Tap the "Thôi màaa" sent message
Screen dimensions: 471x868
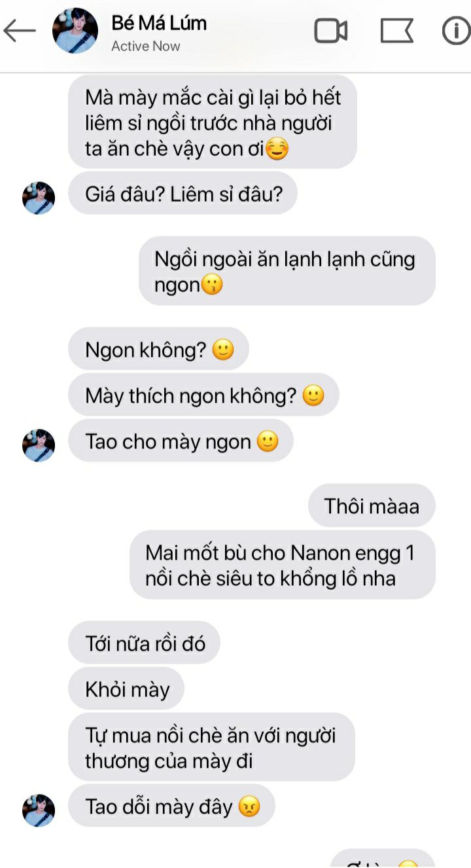click(x=372, y=505)
